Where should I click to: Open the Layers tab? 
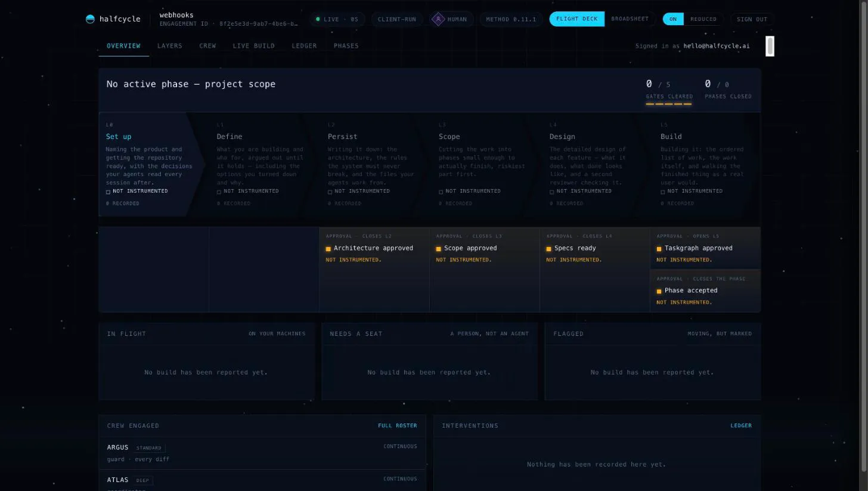[x=170, y=46]
